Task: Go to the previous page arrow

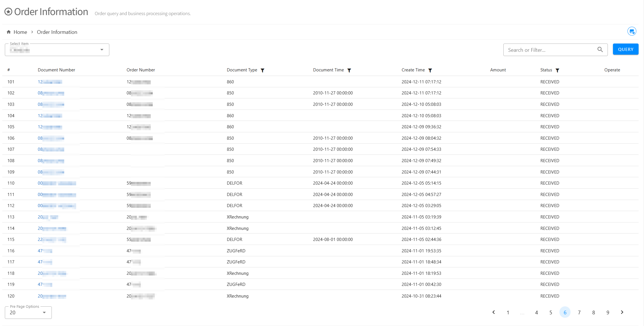Action: coord(494,312)
